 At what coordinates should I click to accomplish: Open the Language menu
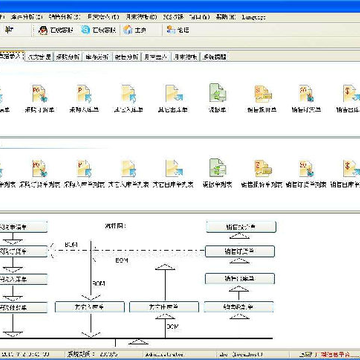[254, 17]
